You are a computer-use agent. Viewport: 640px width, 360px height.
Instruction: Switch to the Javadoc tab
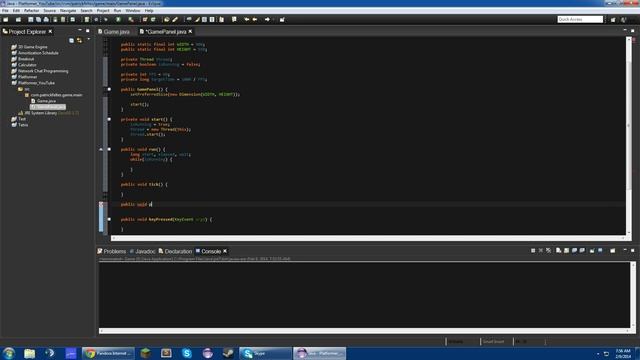click(142, 251)
